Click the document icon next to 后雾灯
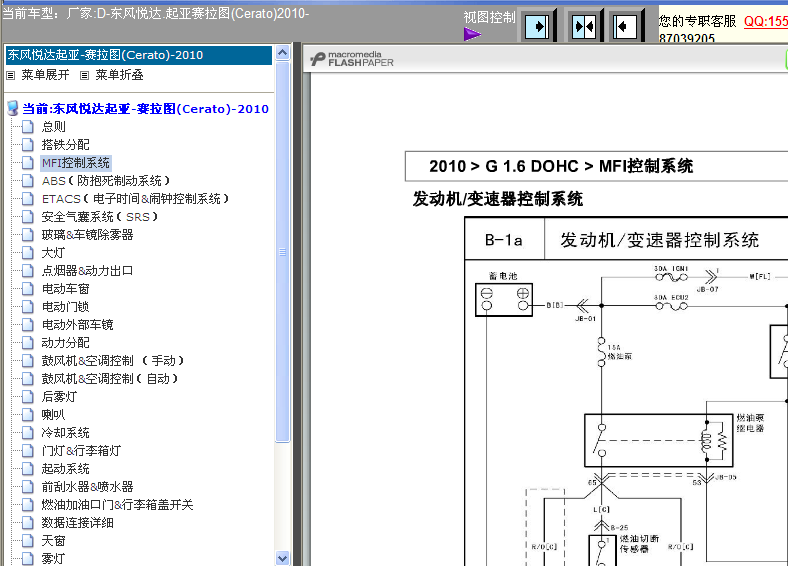The height and width of the screenshot is (566, 788). pyautogui.click(x=28, y=397)
